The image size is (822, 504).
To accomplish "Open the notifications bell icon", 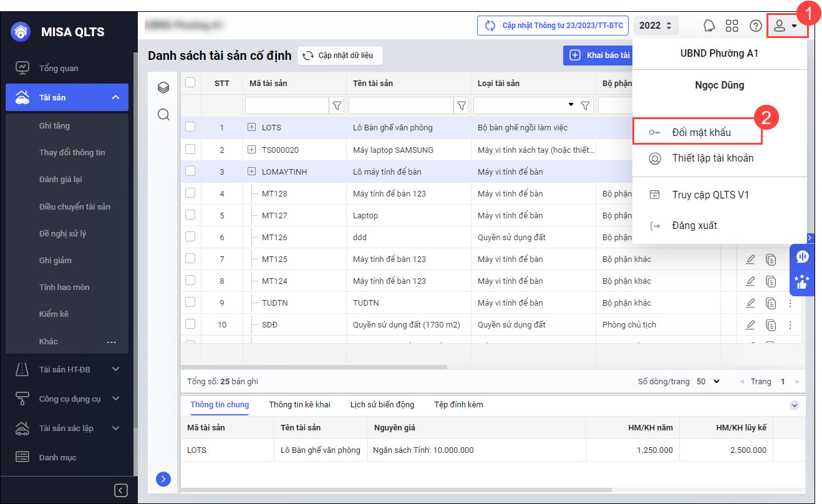I will [x=709, y=26].
